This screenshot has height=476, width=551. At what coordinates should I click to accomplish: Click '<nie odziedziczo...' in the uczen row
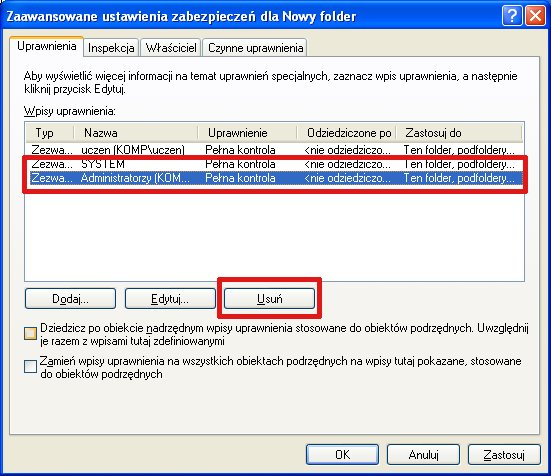click(x=347, y=150)
